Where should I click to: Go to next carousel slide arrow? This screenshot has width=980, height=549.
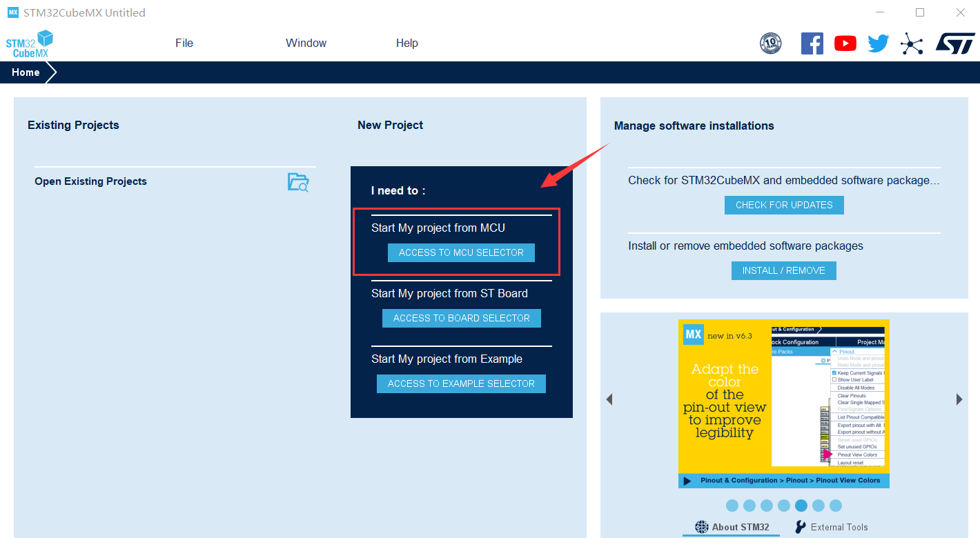tap(959, 399)
